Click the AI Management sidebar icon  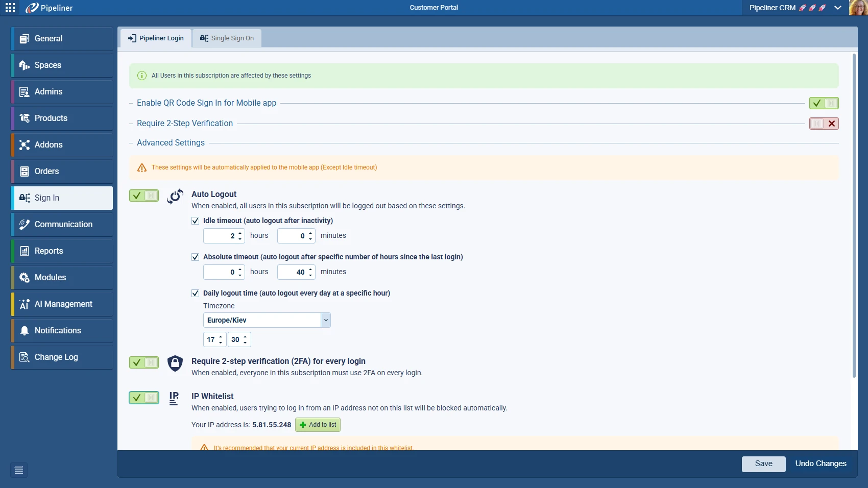(x=24, y=304)
